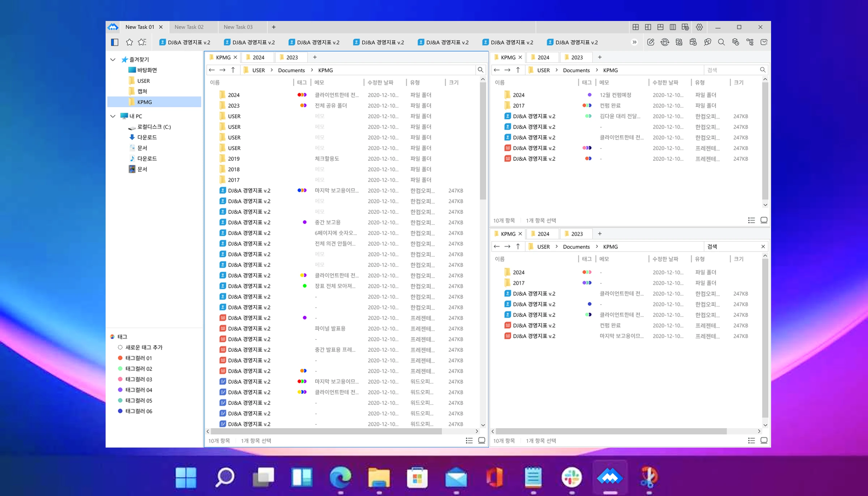Switch the bottom-right pane to large icon view

click(764, 441)
